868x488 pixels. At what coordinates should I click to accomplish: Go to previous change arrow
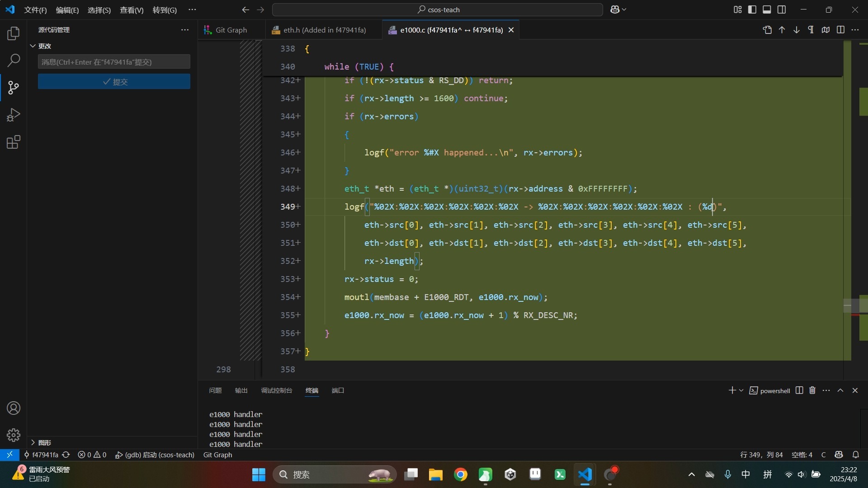coord(782,30)
